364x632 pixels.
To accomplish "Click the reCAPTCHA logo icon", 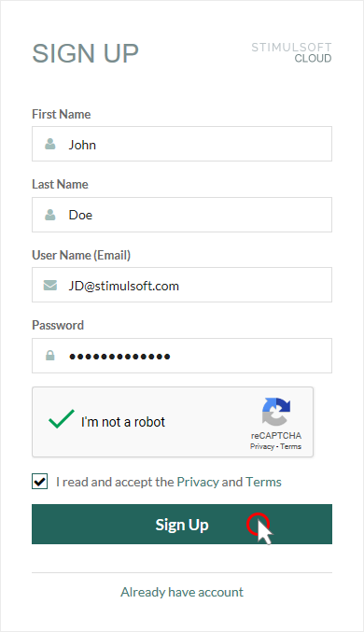I will (276, 412).
